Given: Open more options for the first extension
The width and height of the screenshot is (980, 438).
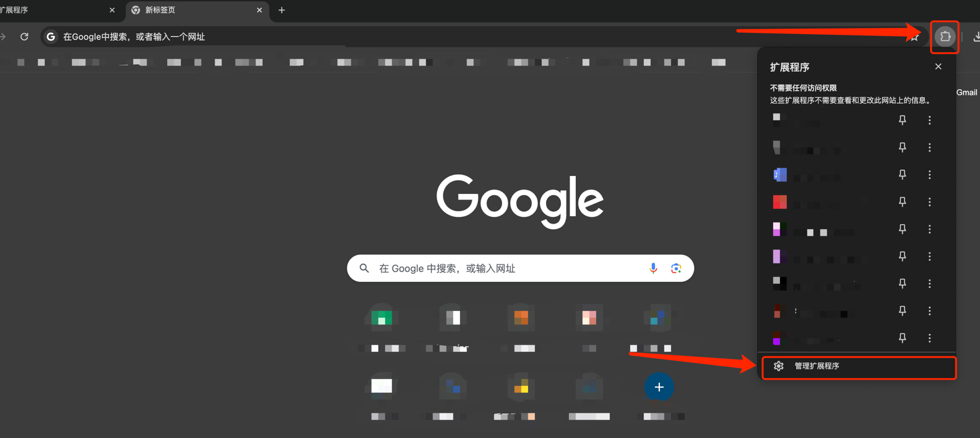Looking at the screenshot, I should click(929, 120).
